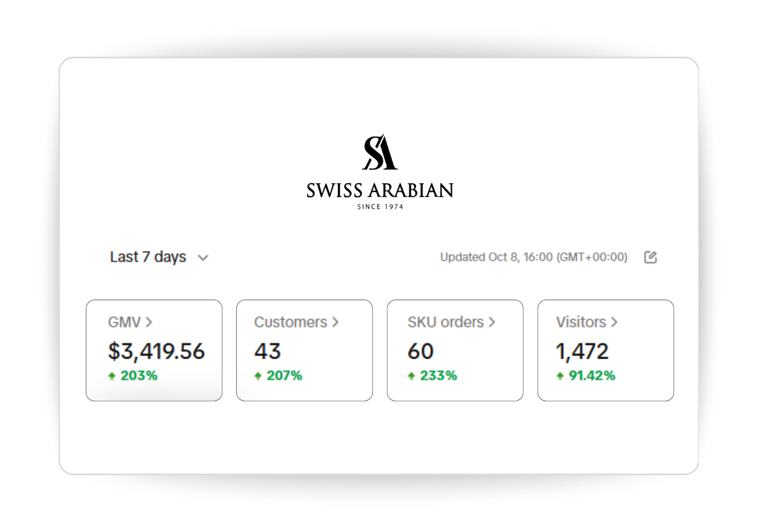Open the SKU orders metric label
The height and width of the screenshot is (532, 760).
pyautogui.click(x=445, y=322)
